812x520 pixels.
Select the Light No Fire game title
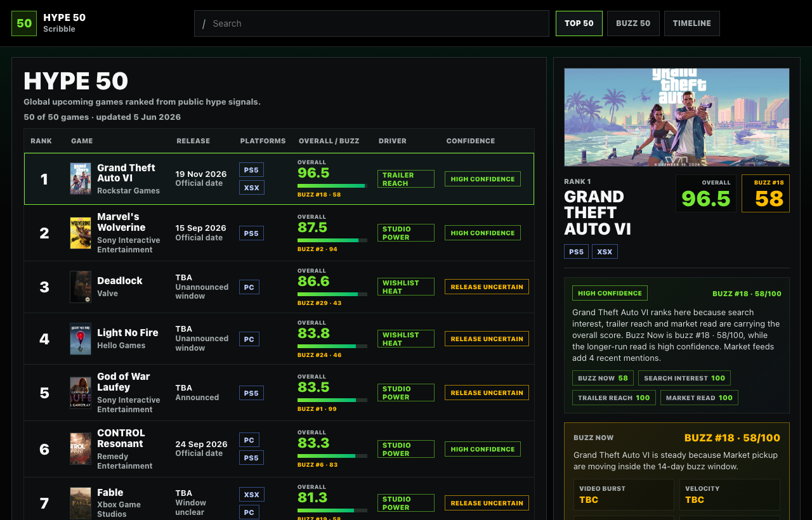tap(128, 333)
